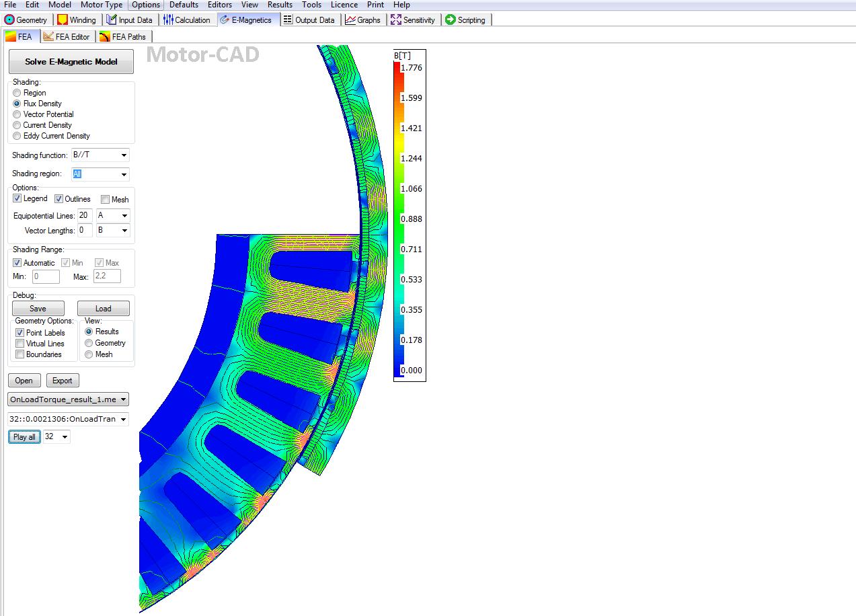Click the Scripting green arrow icon
Screen dimensions: 856x616
click(450, 20)
